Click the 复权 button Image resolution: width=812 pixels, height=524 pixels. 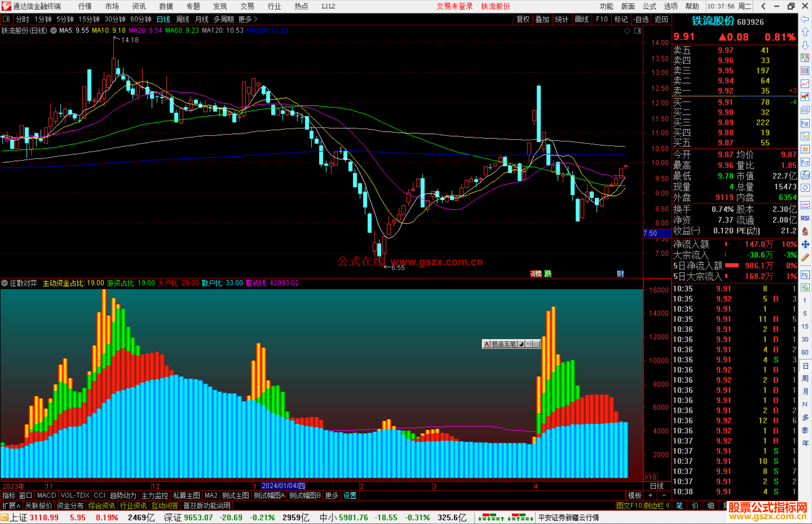pos(523,19)
